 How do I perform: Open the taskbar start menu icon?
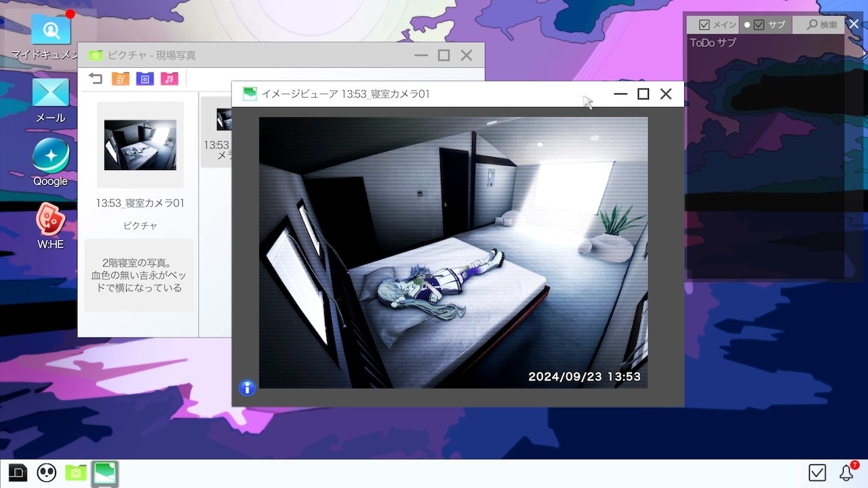pyautogui.click(x=18, y=472)
